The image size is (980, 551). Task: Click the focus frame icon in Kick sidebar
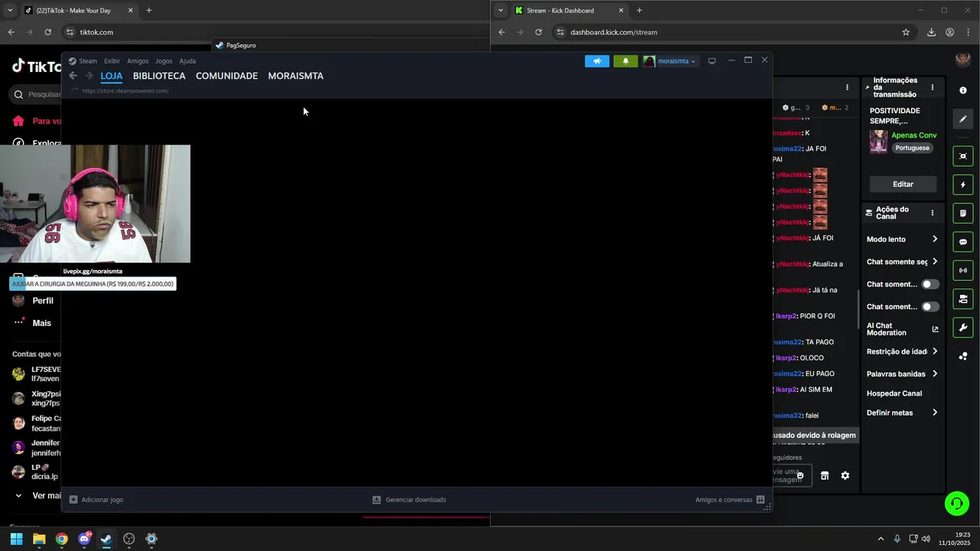tap(963, 156)
